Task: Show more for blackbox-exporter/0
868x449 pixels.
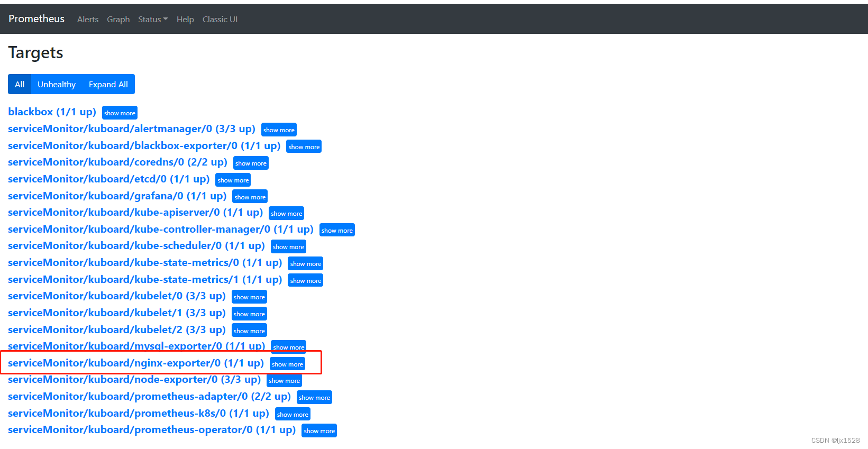Action: point(304,146)
